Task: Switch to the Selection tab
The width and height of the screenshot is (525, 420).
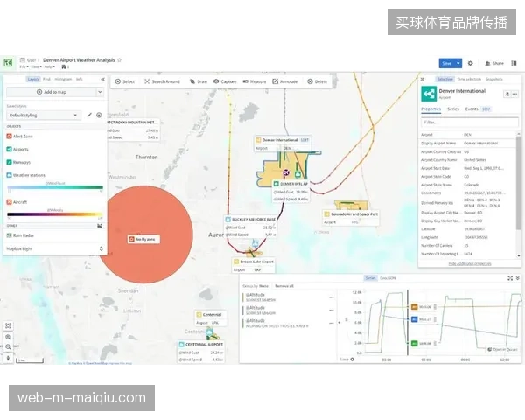Action: click(445, 79)
